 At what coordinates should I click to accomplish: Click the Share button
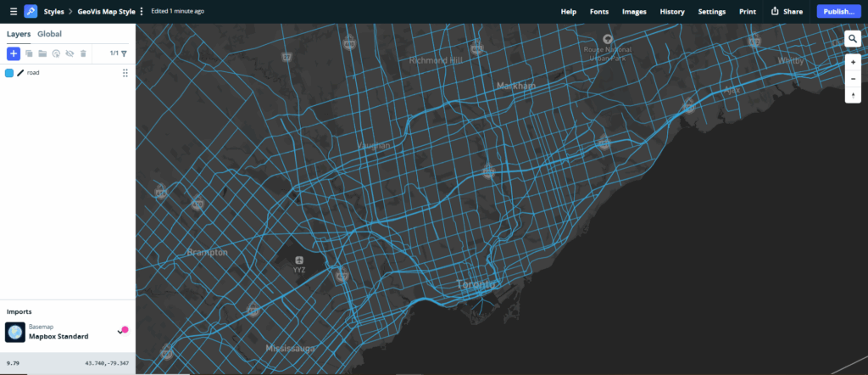(787, 12)
